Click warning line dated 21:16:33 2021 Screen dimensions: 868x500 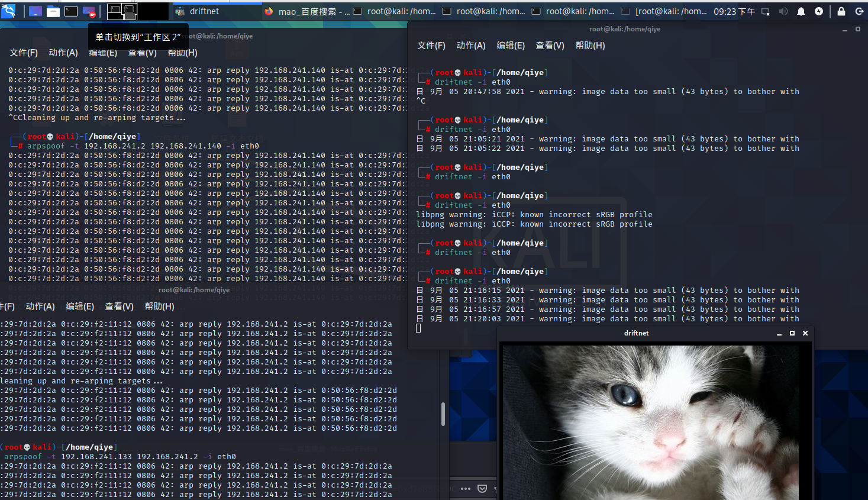[608, 300]
